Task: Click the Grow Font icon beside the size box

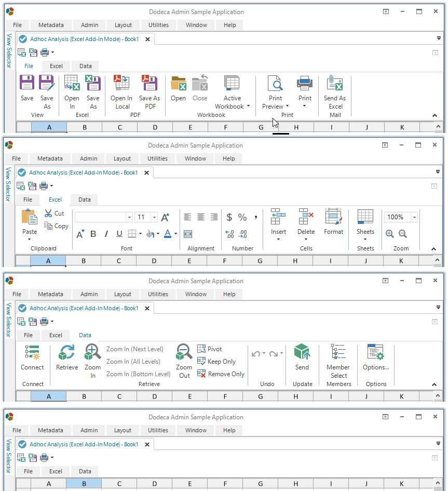Action: click(165, 217)
